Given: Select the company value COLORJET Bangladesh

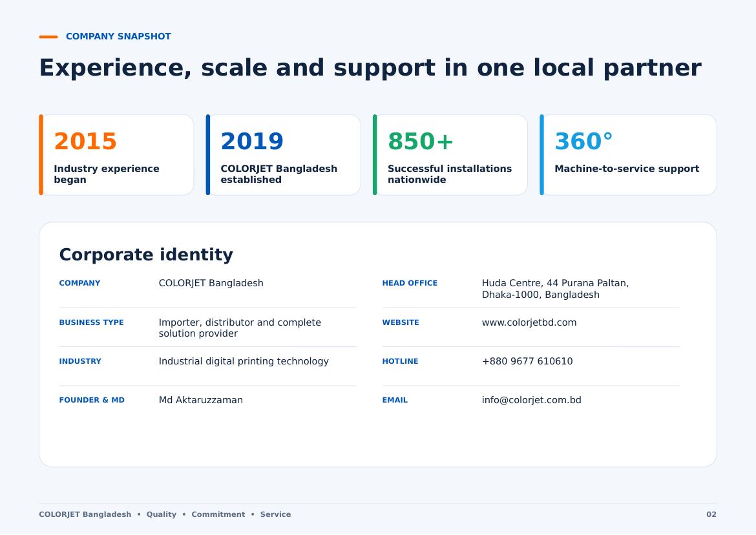Looking at the screenshot, I should [211, 283].
